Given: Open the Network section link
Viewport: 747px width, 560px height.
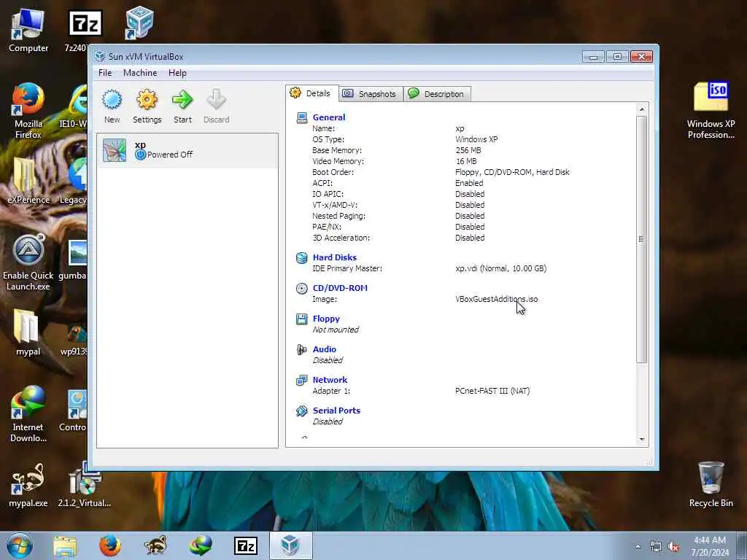Looking at the screenshot, I should [x=330, y=380].
